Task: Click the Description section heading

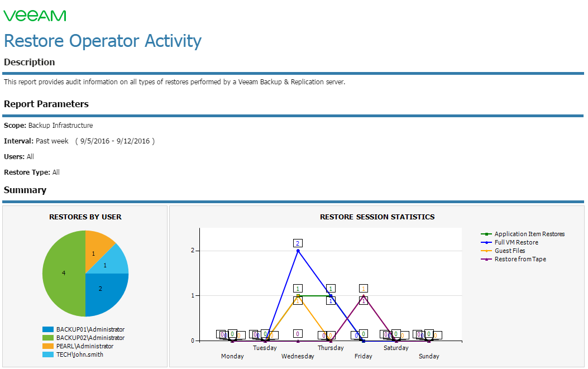Action: 29,63
